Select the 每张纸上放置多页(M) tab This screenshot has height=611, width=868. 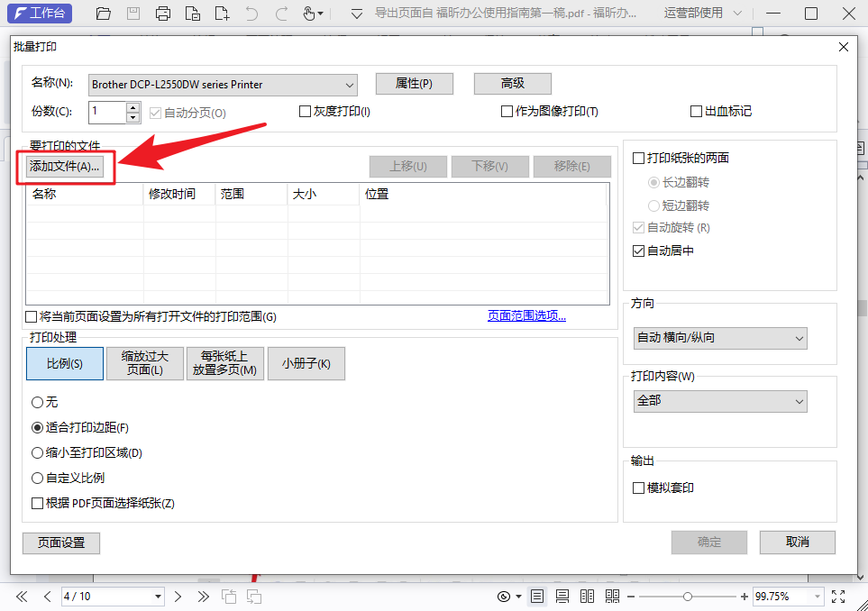(224, 363)
